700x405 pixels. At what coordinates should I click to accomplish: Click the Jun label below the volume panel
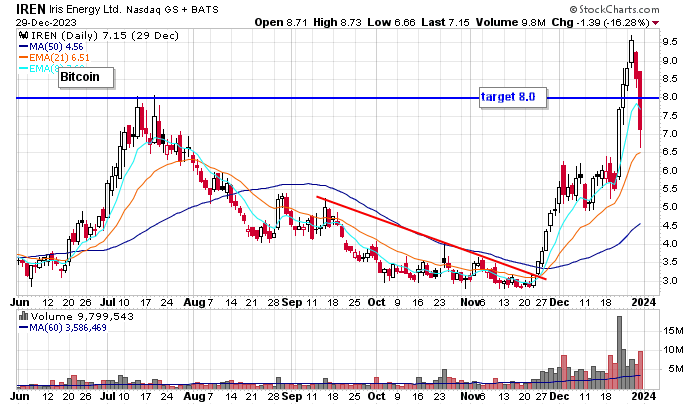[20, 396]
